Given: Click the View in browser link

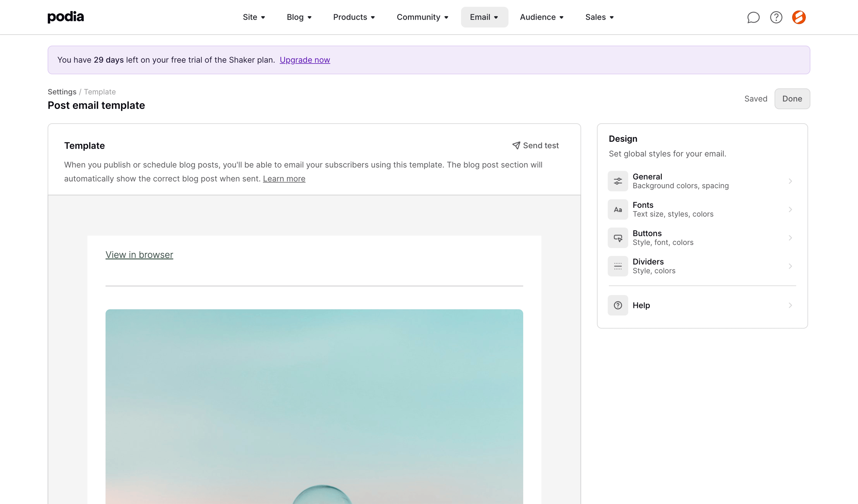Looking at the screenshot, I should pos(139,255).
